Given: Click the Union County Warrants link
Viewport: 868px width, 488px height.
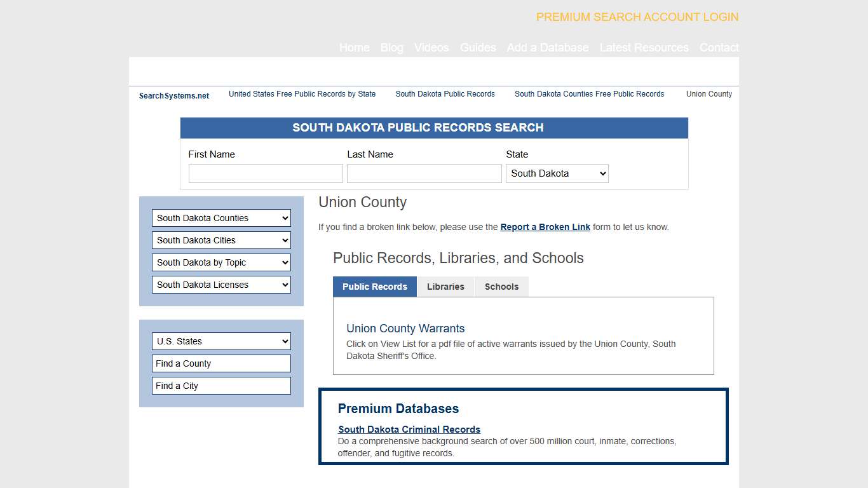Looking at the screenshot, I should coord(405,329).
